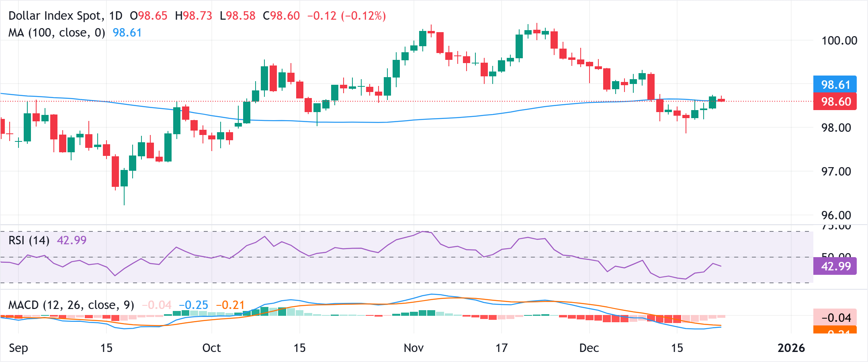Click the pink −0.04 MACD axis tag
Viewport: 868px width, 362px height.
(835, 317)
